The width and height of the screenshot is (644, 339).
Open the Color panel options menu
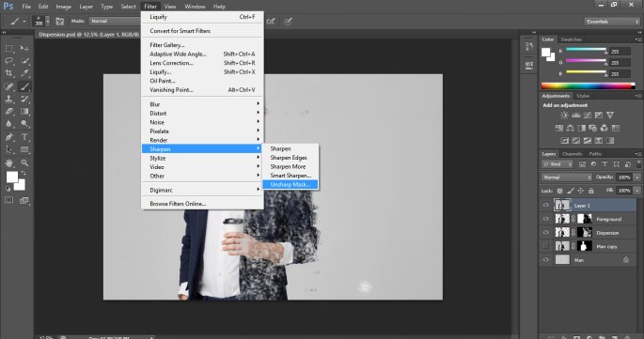pyautogui.click(x=637, y=39)
